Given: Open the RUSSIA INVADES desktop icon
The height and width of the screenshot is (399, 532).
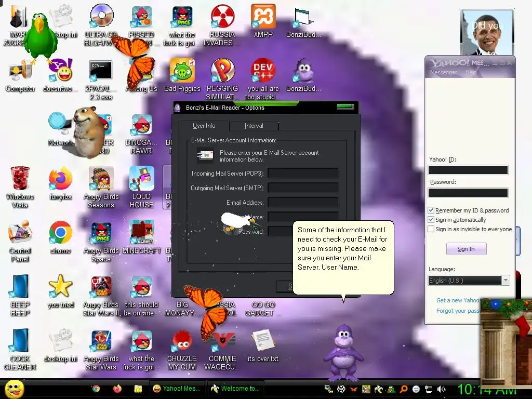Looking at the screenshot, I should click(x=222, y=24).
